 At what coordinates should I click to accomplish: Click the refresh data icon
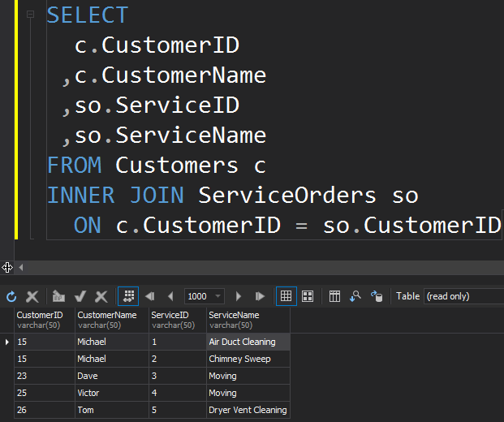[11, 296]
